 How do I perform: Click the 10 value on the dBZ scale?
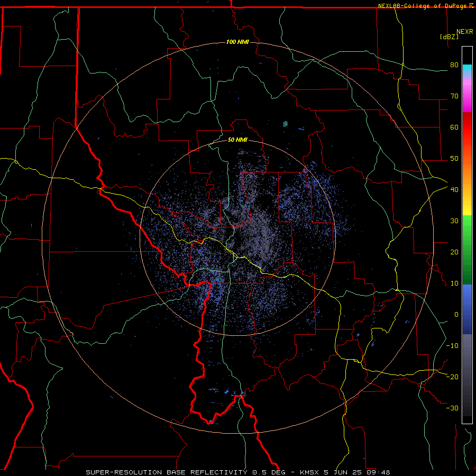[x=454, y=283]
